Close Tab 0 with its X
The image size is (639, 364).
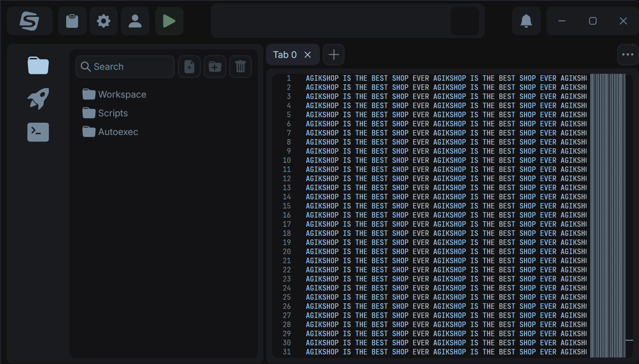coord(308,55)
